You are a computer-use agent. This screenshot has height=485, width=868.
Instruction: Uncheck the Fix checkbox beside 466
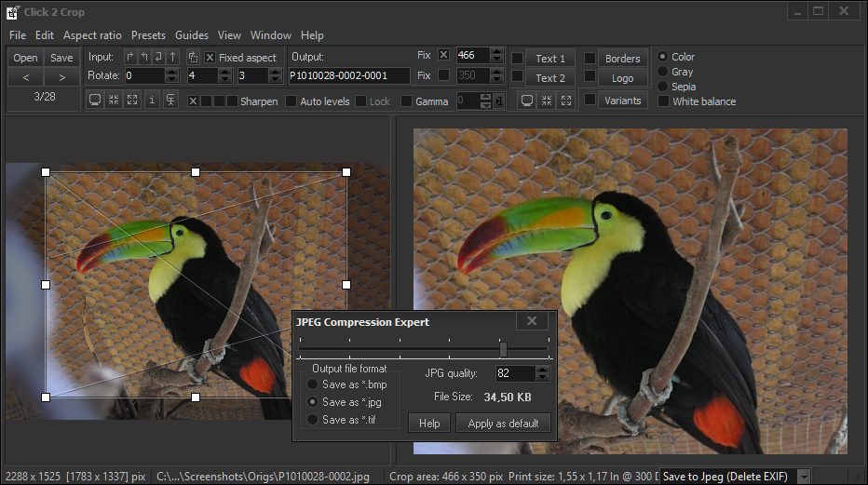tap(443, 55)
